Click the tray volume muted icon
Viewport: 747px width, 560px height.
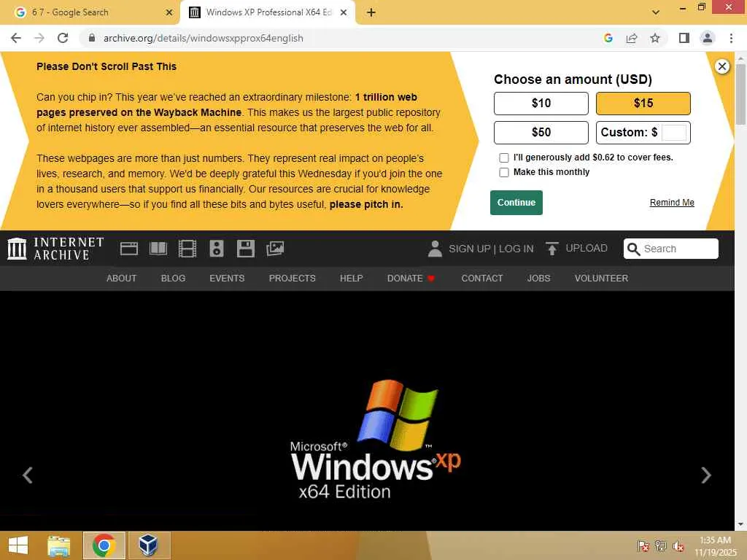pyautogui.click(x=678, y=546)
